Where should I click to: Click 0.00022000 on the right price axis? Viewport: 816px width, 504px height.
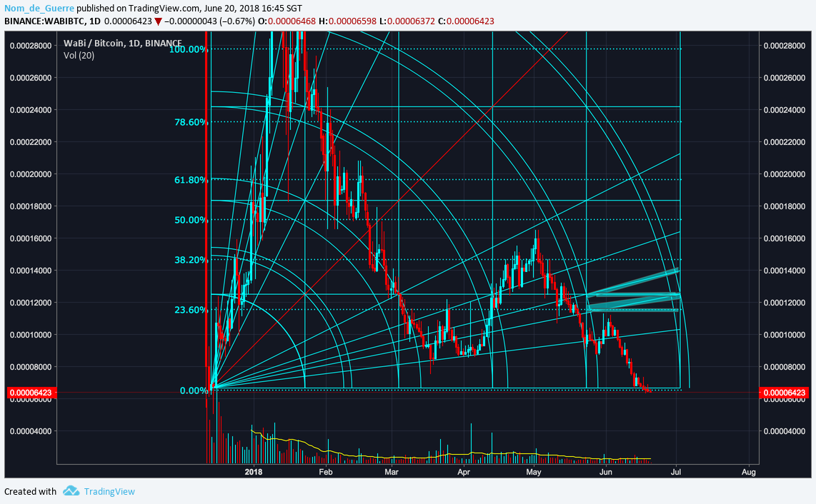tap(785, 142)
